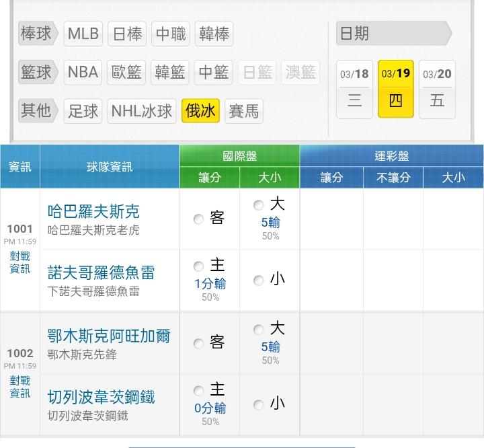Click the 國際盤 column header
The image size is (484, 448).
pyautogui.click(x=239, y=156)
